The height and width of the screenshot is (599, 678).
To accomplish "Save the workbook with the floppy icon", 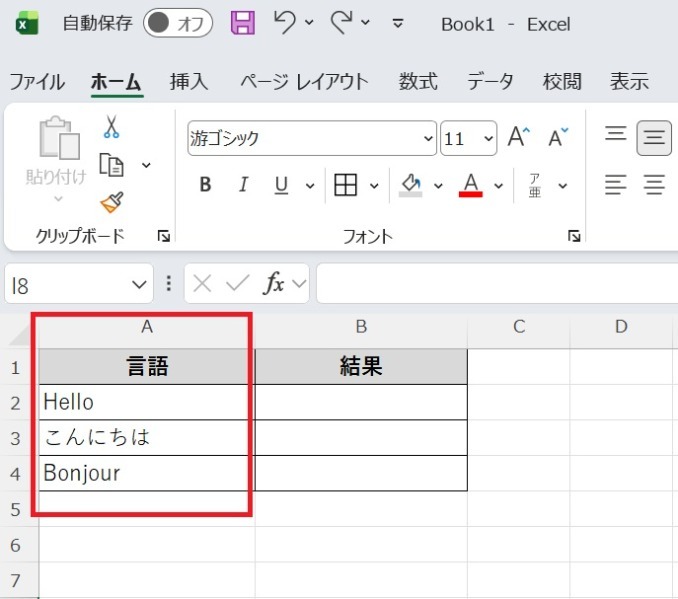I will click(243, 23).
